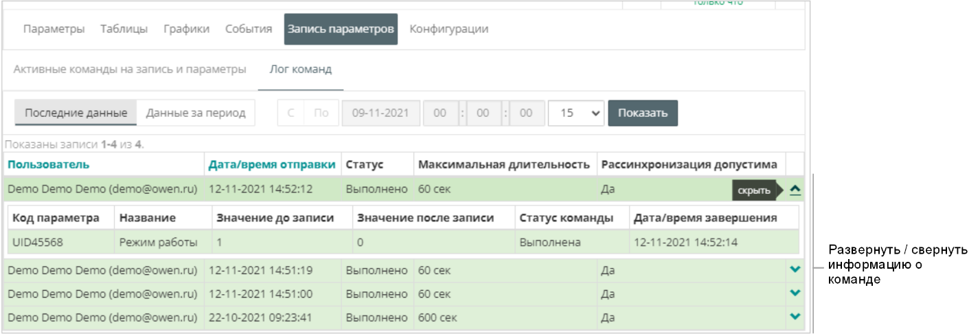Sort by Пользователь column header
The width and height of the screenshot is (980, 334).
48,164
